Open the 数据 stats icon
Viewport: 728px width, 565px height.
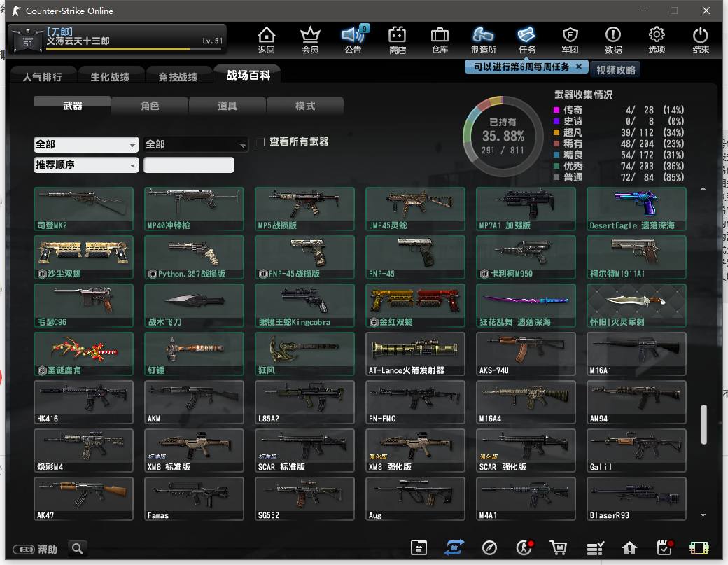tap(613, 40)
